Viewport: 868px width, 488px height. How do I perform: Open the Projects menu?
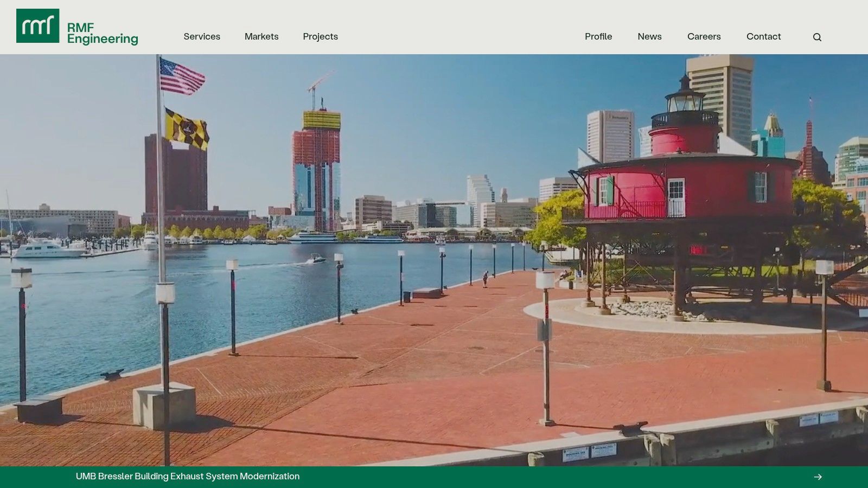(x=320, y=36)
